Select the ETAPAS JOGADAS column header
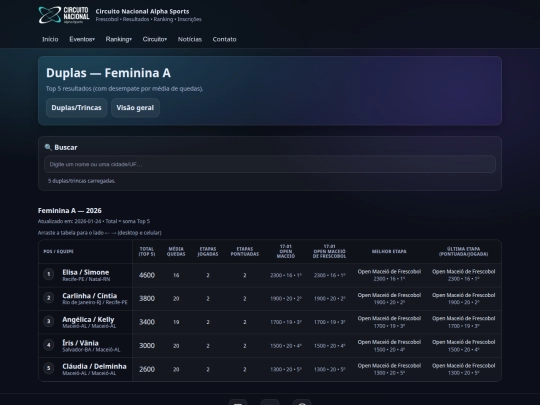The image size is (540, 405). point(208,251)
